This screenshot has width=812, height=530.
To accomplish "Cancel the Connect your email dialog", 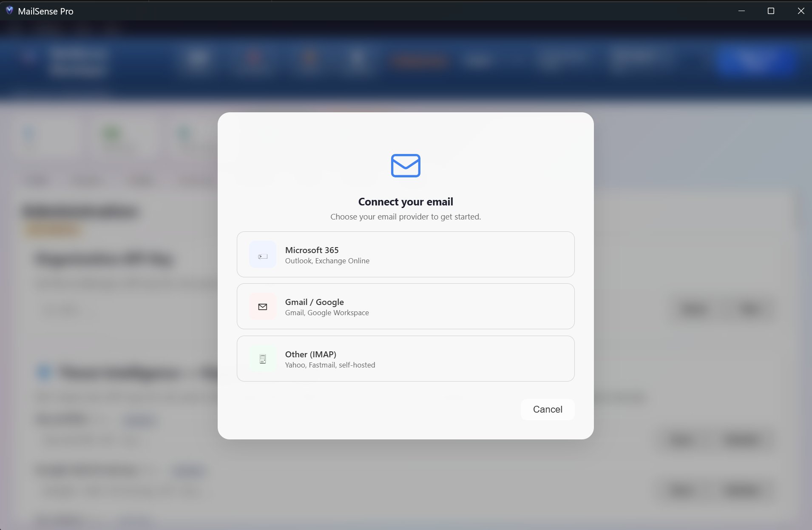I will pyautogui.click(x=548, y=409).
